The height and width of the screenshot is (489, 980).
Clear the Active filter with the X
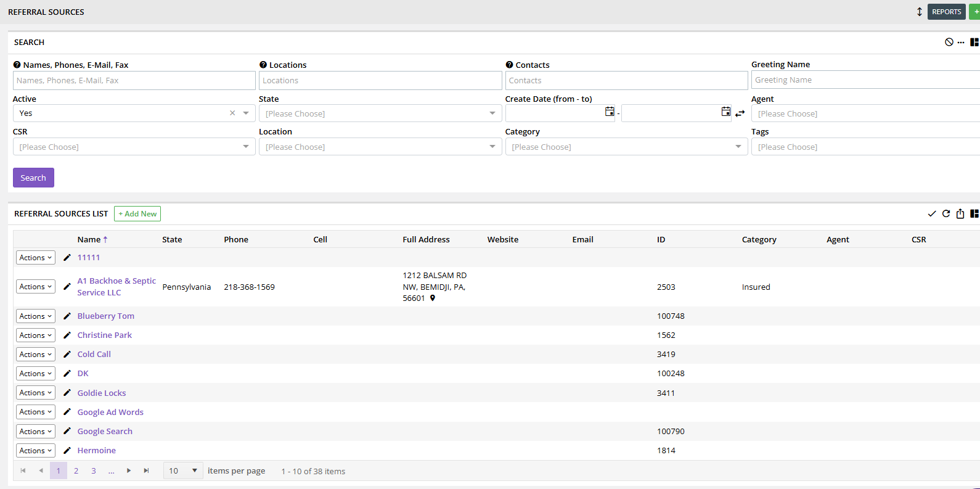click(232, 113)
